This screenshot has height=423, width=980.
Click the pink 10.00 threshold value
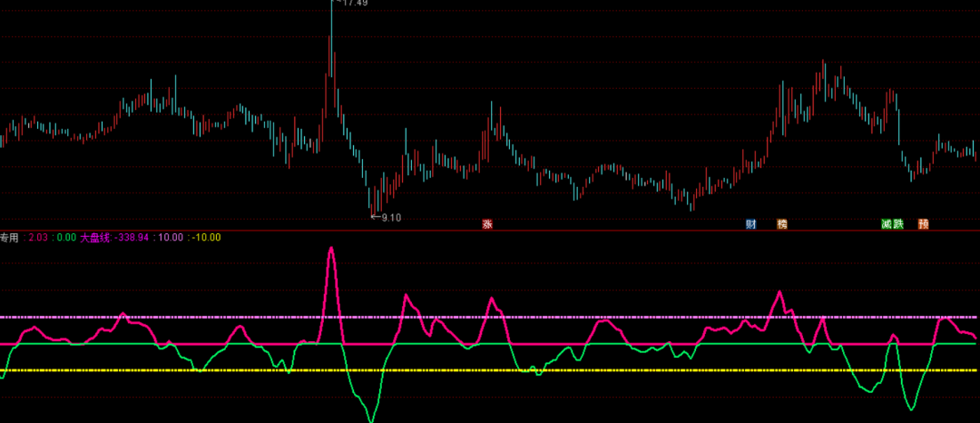click(x=171, y=238)
